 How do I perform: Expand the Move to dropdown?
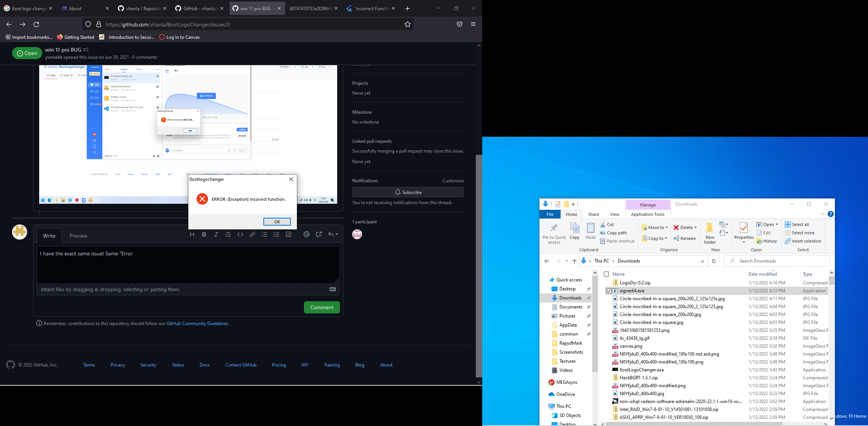coord(666,227)
